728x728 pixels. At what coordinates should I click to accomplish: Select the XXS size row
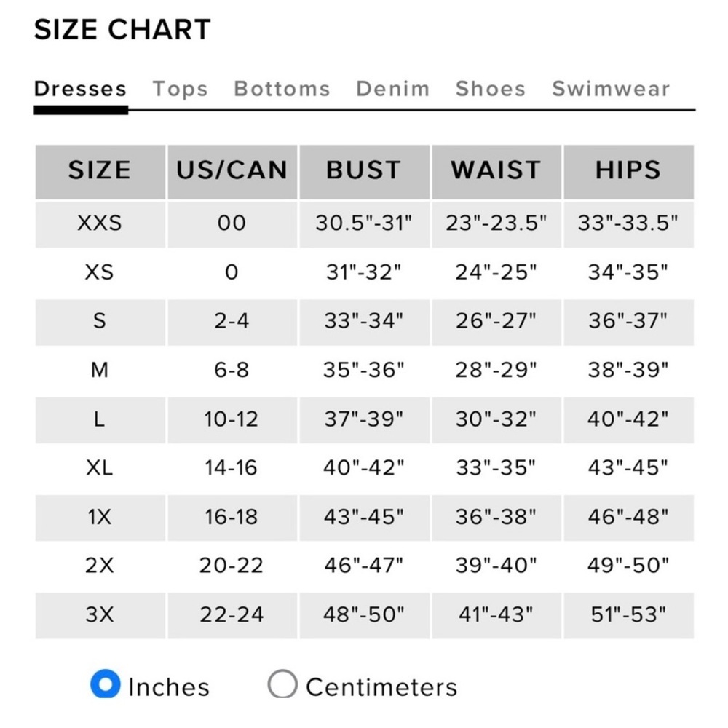point(365,223)
